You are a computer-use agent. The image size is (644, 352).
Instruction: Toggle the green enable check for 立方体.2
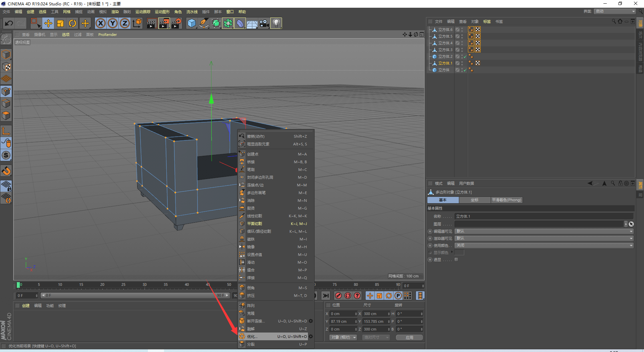coord(465,56)
